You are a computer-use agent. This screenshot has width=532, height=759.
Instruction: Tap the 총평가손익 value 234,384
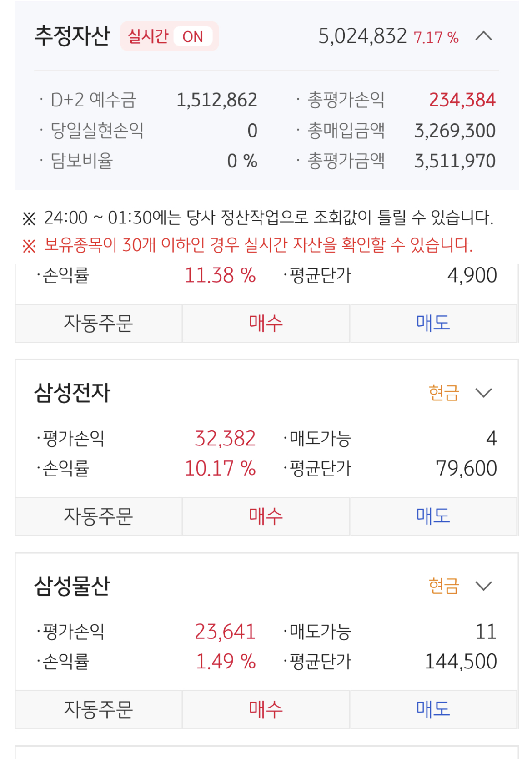click(x=462, y=100)
